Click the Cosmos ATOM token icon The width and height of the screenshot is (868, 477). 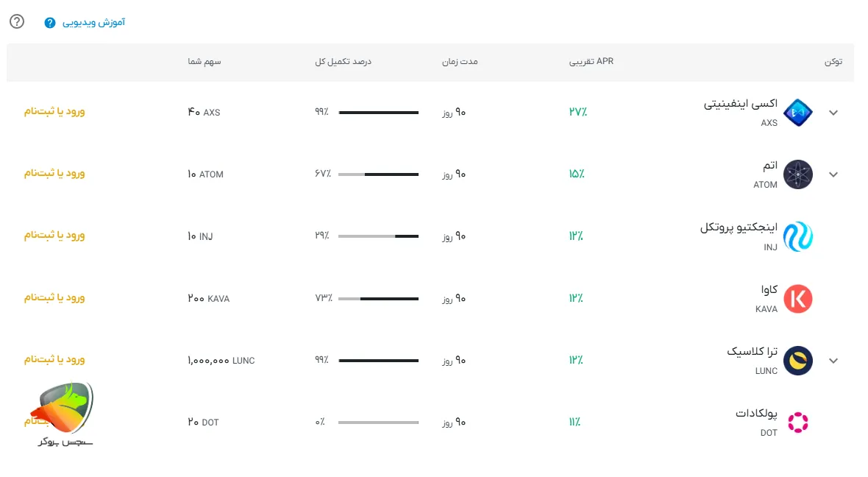coord(797,174)
